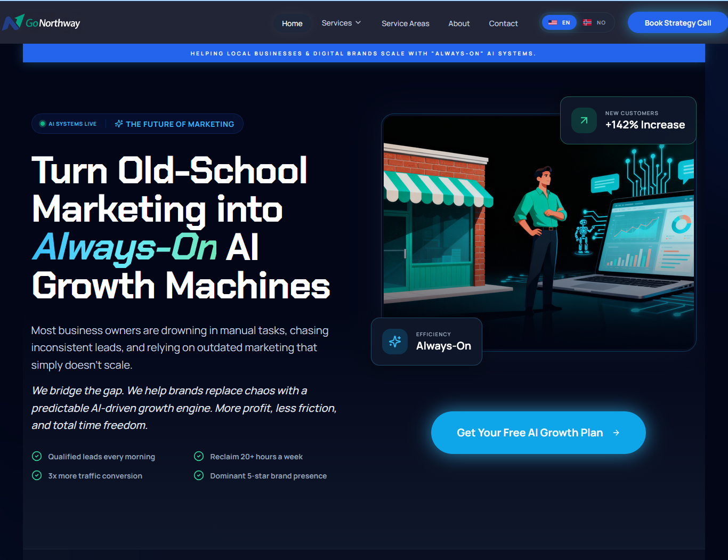728x560 pixels.
Task: Click the checkmark icon beside Dominant 5-star brand presence
Action: coord(199,475)
